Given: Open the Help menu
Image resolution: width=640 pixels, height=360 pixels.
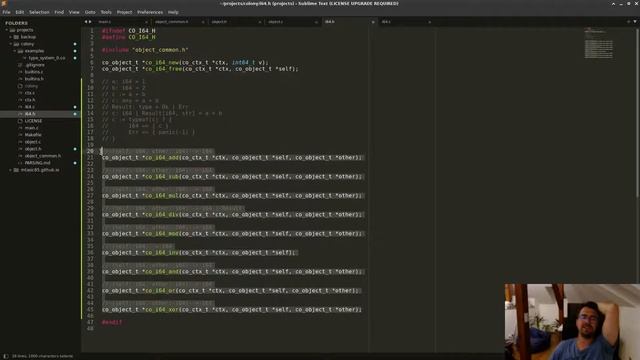Looking at the screenshot, I should coord(173,12).
